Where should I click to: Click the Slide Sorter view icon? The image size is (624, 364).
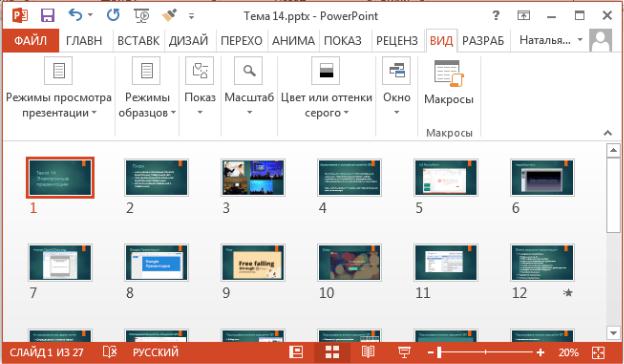[332, 352]
